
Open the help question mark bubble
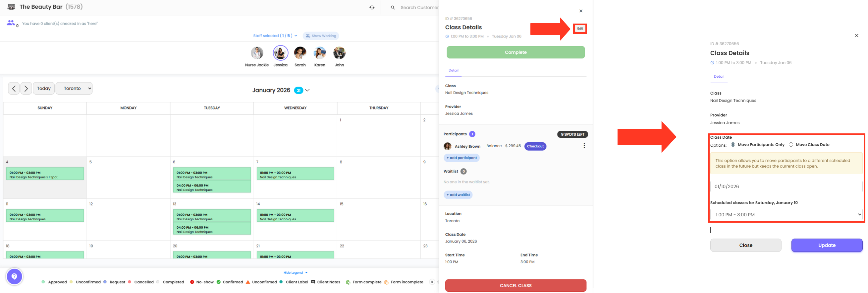pos(14,276)
